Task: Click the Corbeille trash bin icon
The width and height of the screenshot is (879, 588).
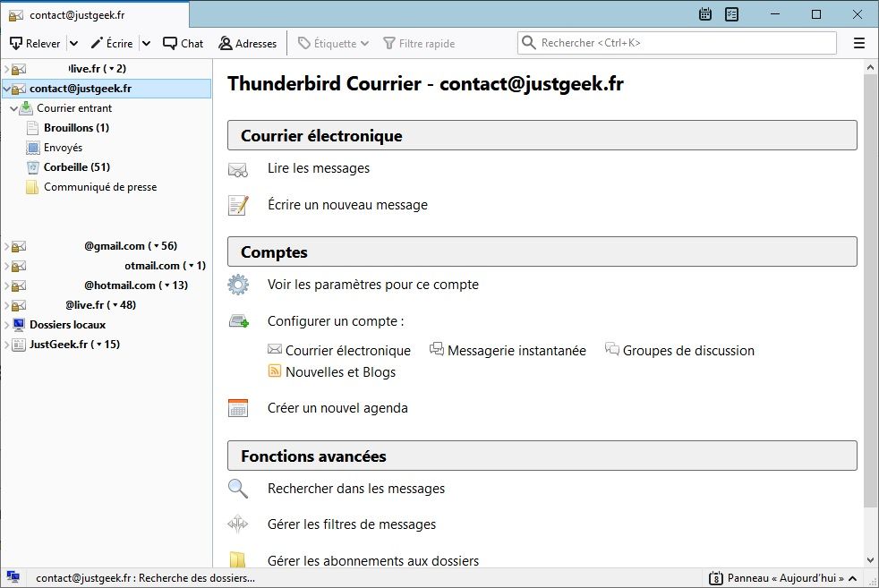Action: (x=32, y=167)
